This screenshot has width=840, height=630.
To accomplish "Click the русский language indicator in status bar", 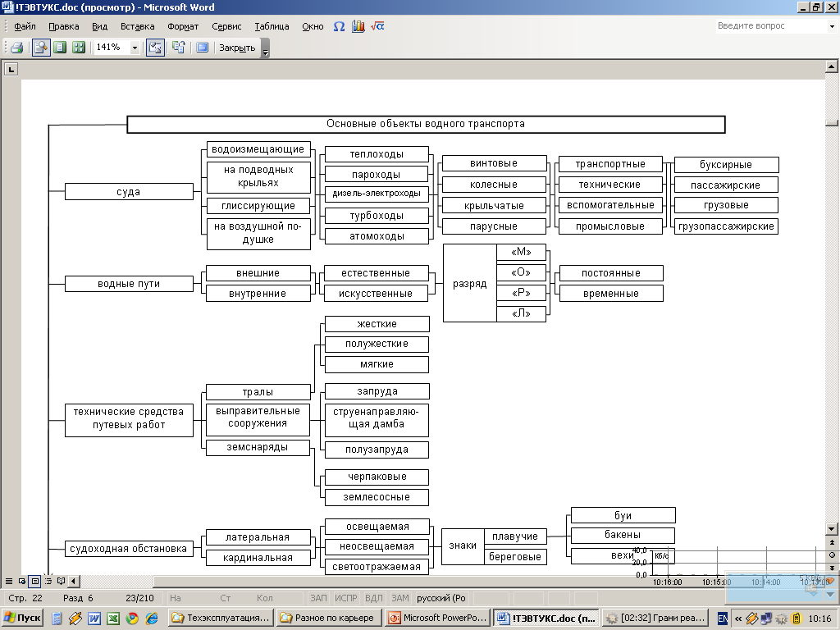I will point(441,598).
